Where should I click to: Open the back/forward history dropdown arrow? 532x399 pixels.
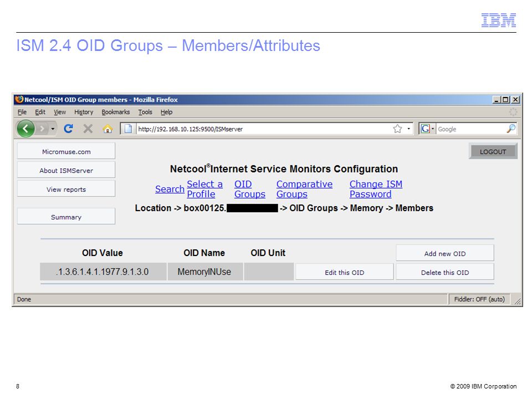coord(53,129)
